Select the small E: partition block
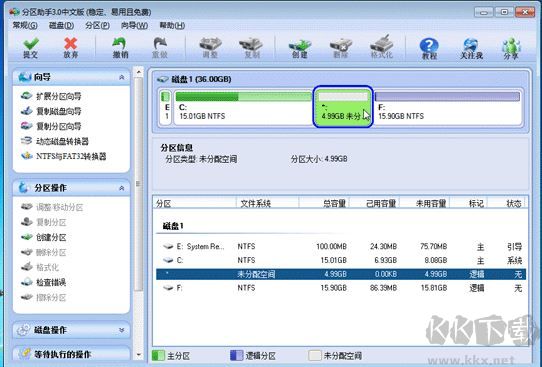The image size is (542, 367). tap(166, 107)
